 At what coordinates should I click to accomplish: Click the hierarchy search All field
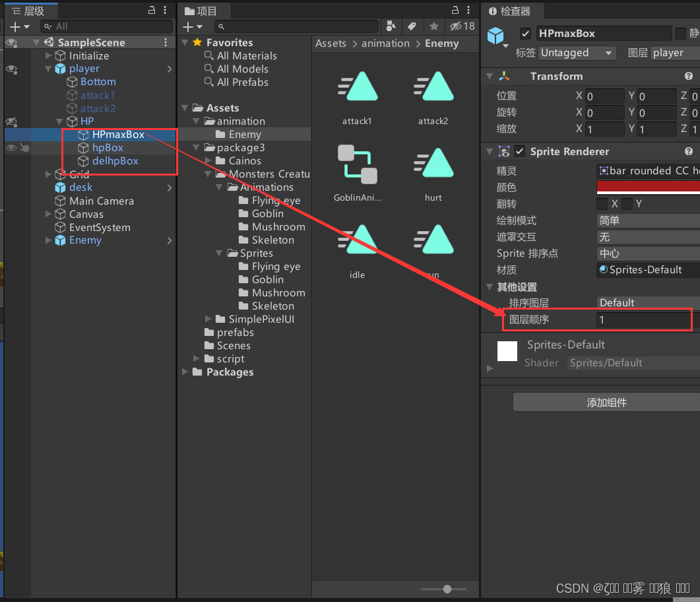(x=106, y=27)
